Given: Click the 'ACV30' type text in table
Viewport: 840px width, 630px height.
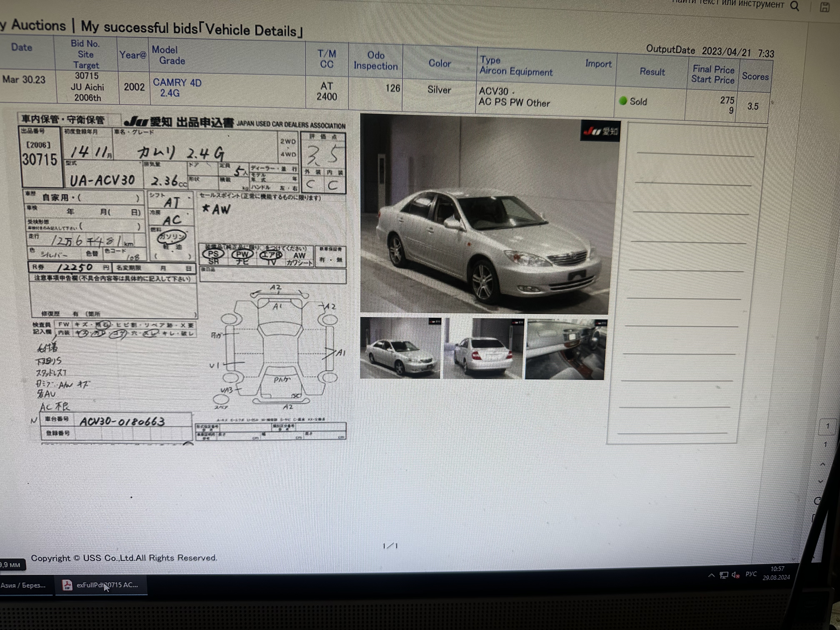Looking at the screenshot, I should [493, 91].
